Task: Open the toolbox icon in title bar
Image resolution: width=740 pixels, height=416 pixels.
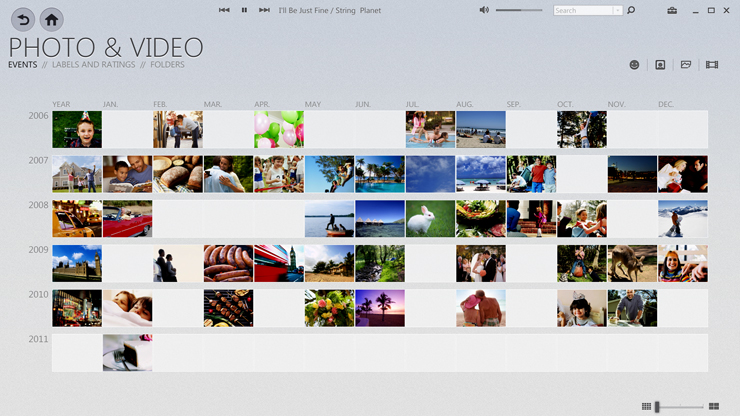Action: click(x=672, y=10)
